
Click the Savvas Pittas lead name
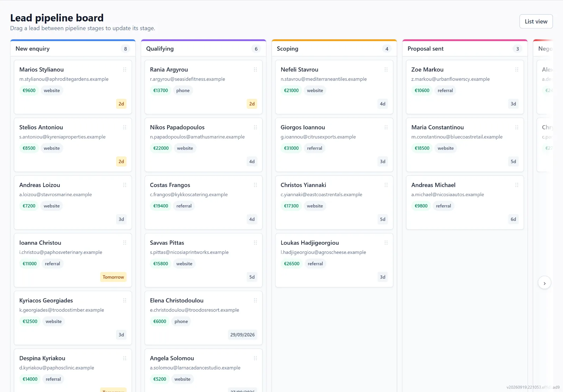pyautogui.click(x=167, y=243)
